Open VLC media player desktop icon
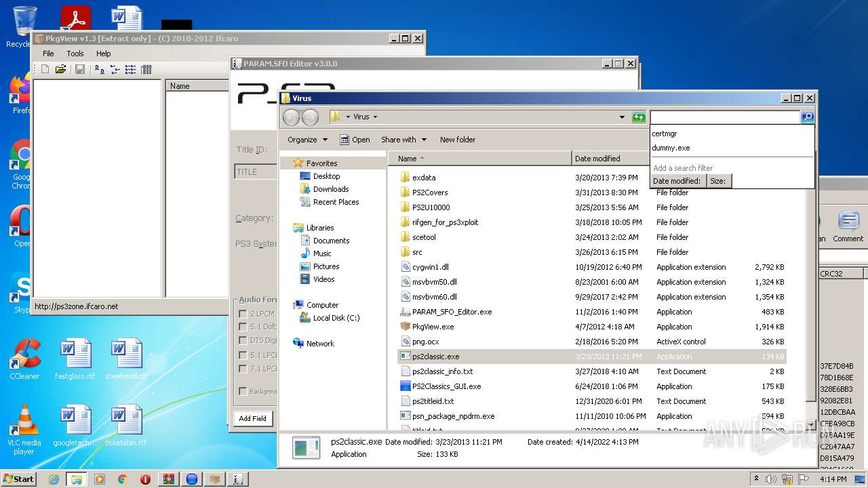 click(24, 429)
